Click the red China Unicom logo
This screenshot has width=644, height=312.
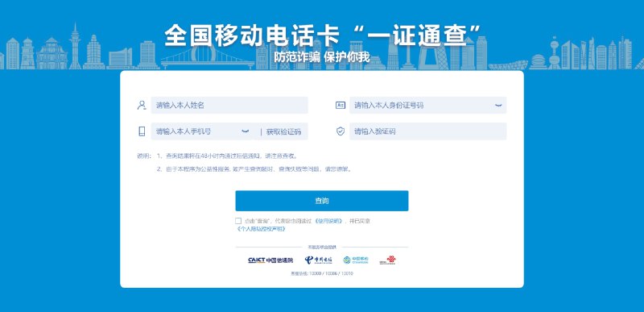pos(388,260)
